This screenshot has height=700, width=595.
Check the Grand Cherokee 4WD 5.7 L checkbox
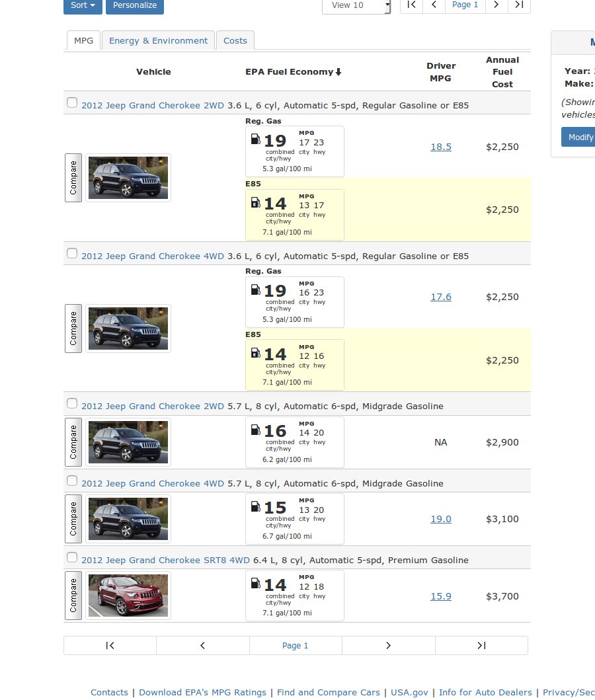(x=72, y=481)
